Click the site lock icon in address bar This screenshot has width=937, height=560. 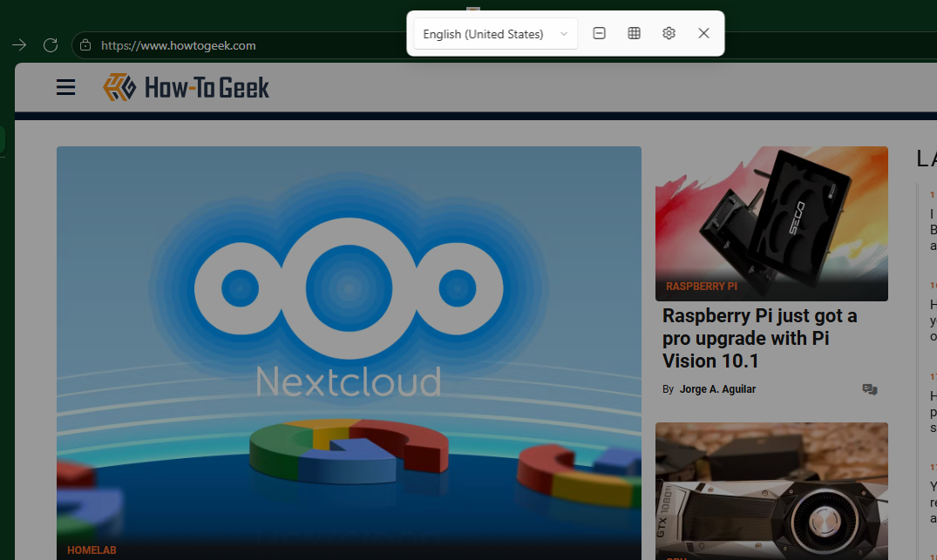[x=85, y=45]
